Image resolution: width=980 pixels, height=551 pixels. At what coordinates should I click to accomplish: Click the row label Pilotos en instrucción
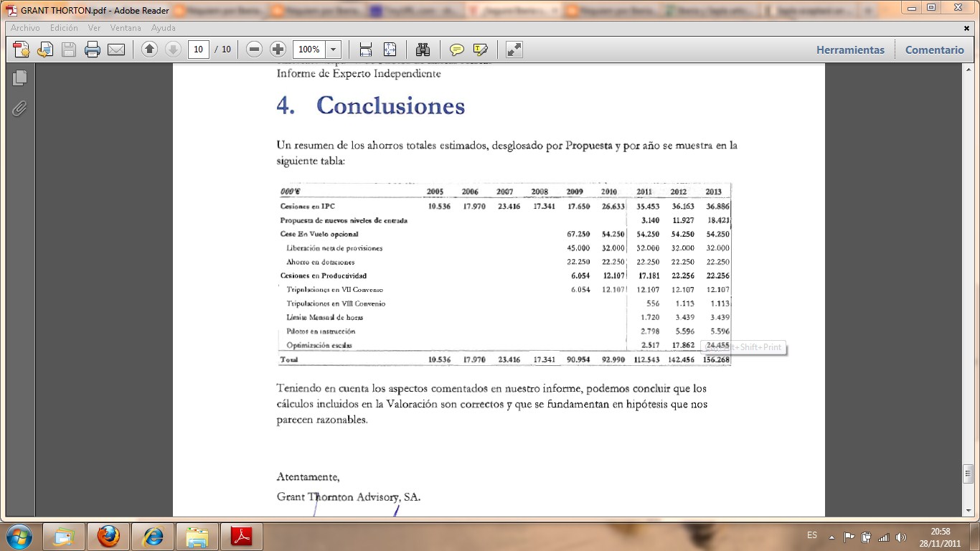321,331
